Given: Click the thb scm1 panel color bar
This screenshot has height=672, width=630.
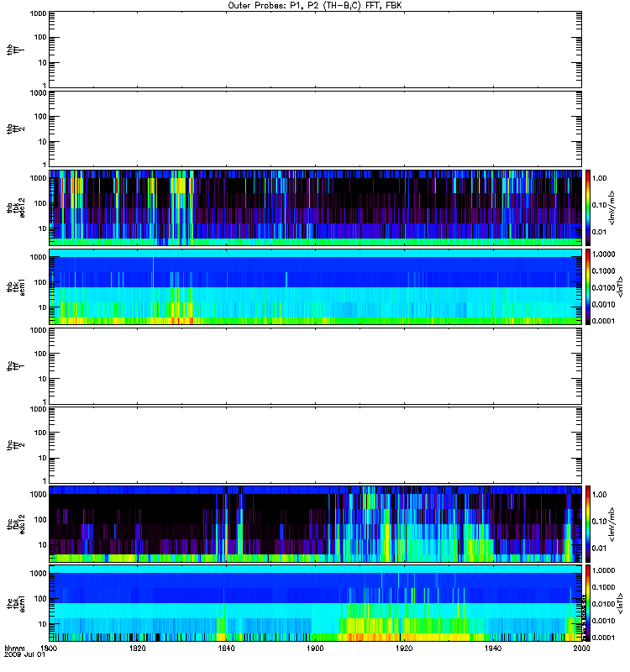Looking at the screenshot, I should [588, 286].
